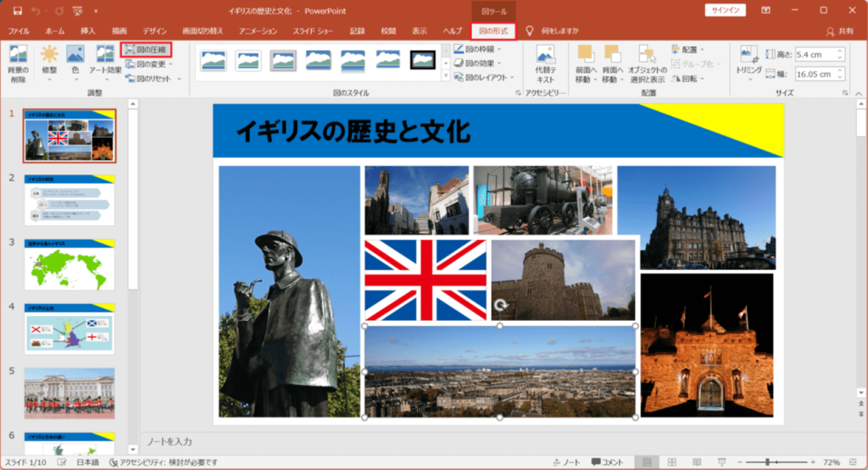
Task: Open the ファイル tab
Action: [x=19, y=31]
